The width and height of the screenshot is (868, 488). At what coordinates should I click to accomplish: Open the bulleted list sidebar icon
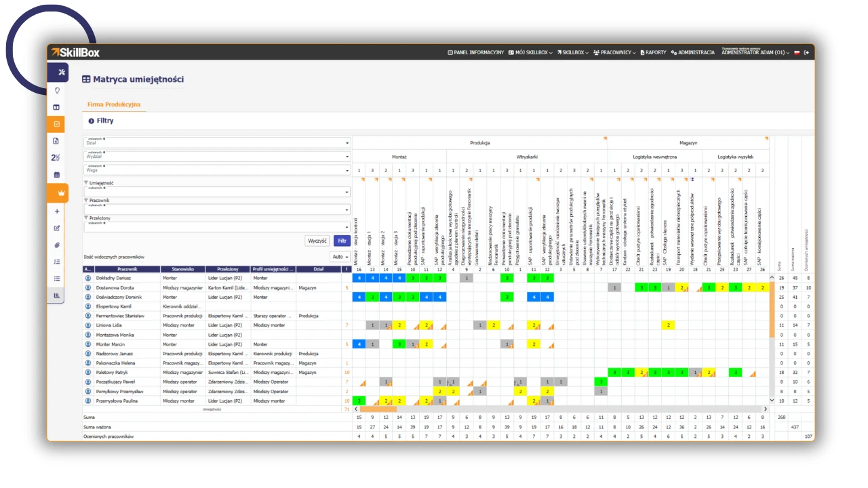click(57, 279)
